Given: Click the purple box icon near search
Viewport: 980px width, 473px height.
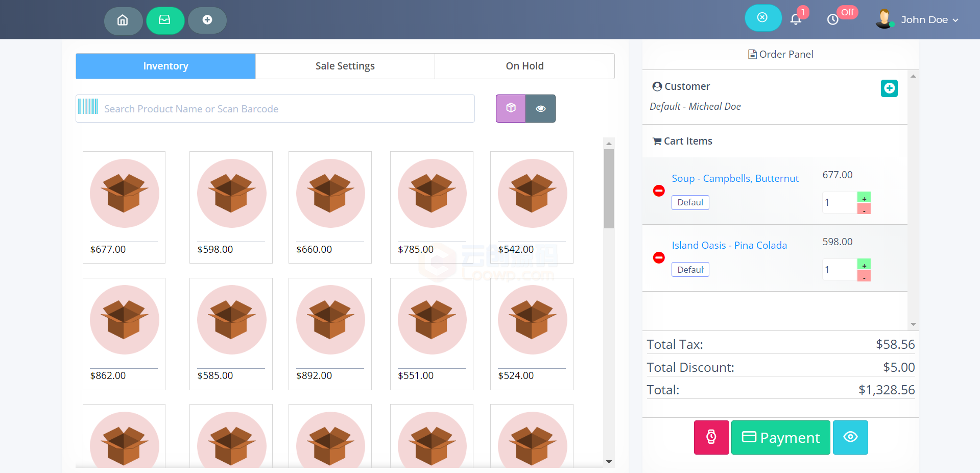Looking at the screenshot, I should point(511,108).
